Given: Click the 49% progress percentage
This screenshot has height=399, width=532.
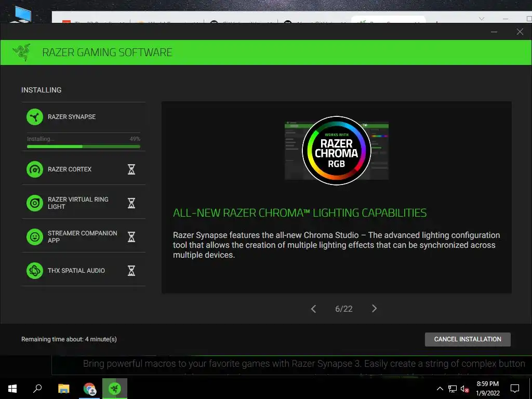Looking at the screenshot, I should [135, 139].
